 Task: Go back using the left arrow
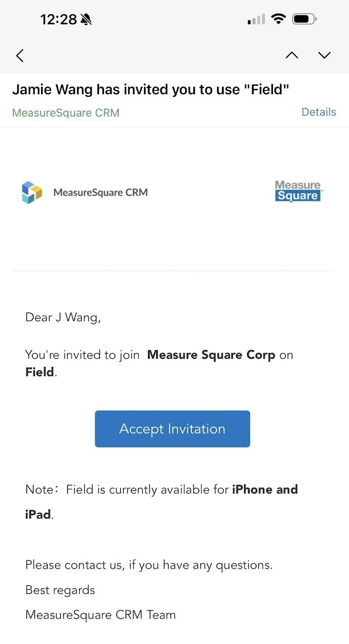click(x=20, y=56)
